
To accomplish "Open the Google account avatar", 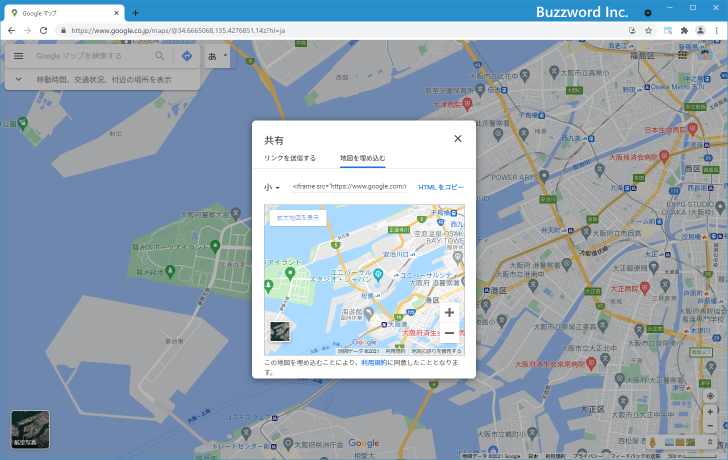I will (x=705, y=55).
